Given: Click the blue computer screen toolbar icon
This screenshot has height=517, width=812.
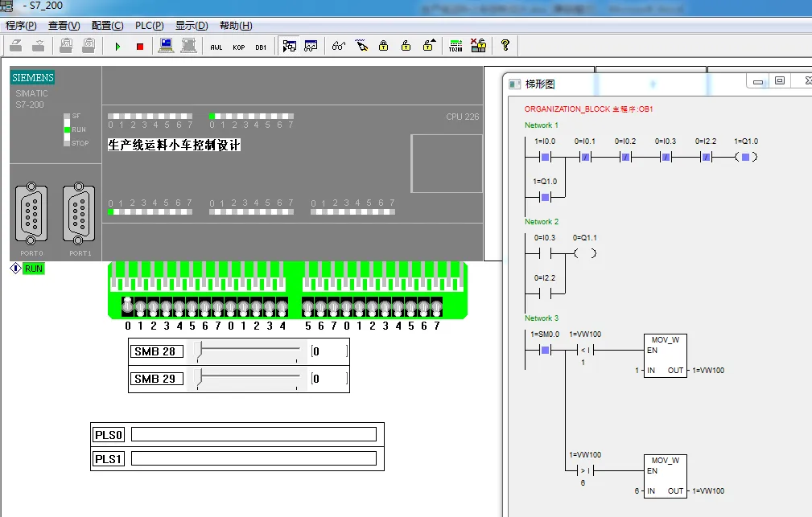Looking at the screenshot, I should 167,46.
